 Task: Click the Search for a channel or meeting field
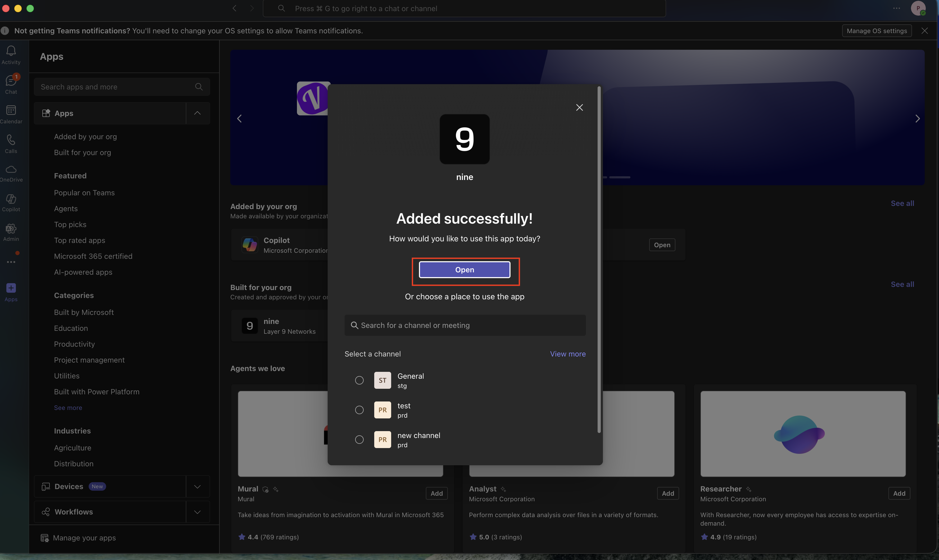(x=465, y=325)
